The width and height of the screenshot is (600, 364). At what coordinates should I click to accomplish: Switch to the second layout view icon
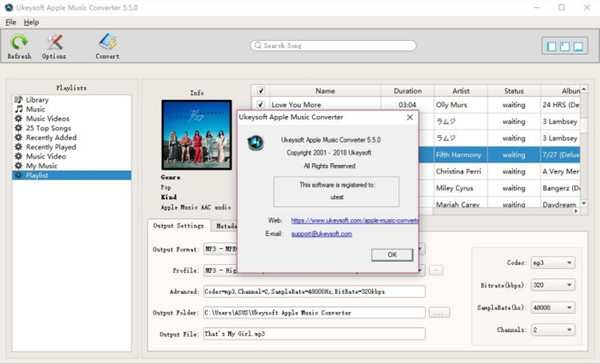point(565,47)
